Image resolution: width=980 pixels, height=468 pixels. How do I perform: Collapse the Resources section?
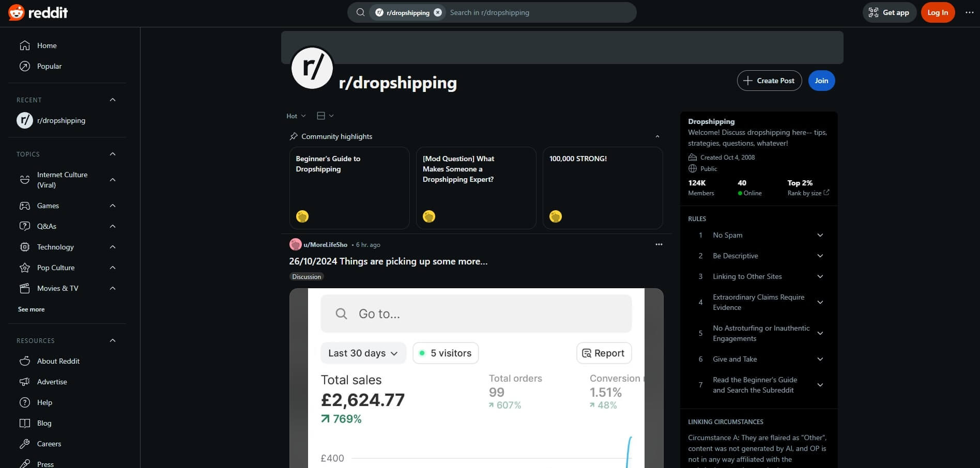tap(113, 340)
